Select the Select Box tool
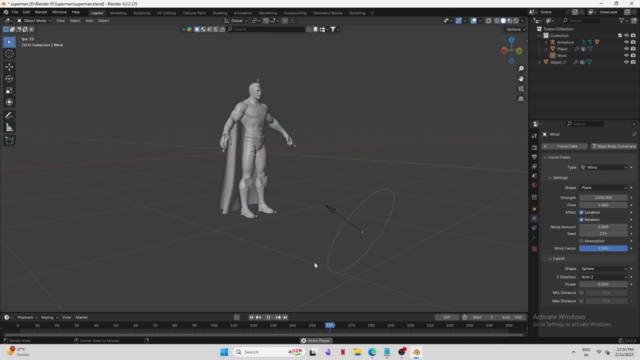Screen dimensions: 640x360 coord(9,42)
